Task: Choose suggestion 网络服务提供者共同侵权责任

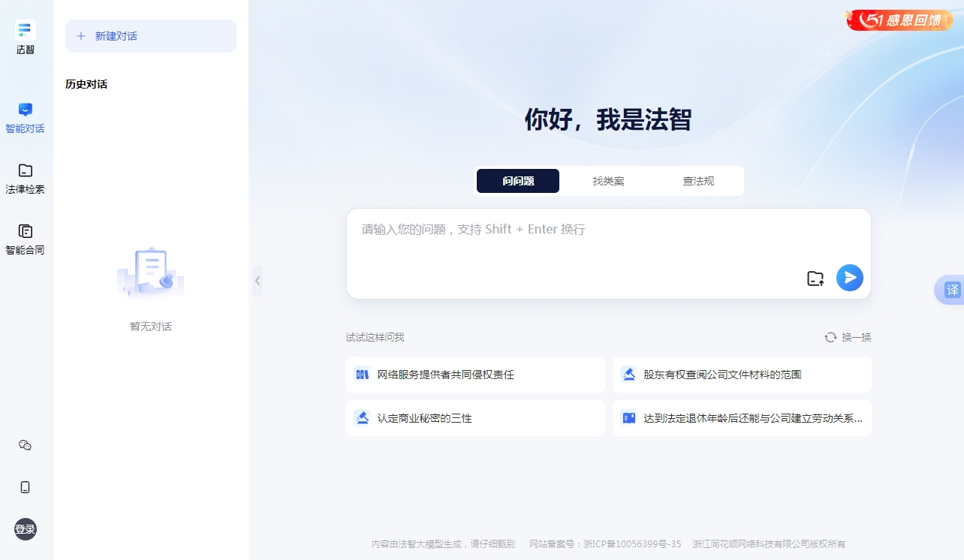Action: (475, 375)
